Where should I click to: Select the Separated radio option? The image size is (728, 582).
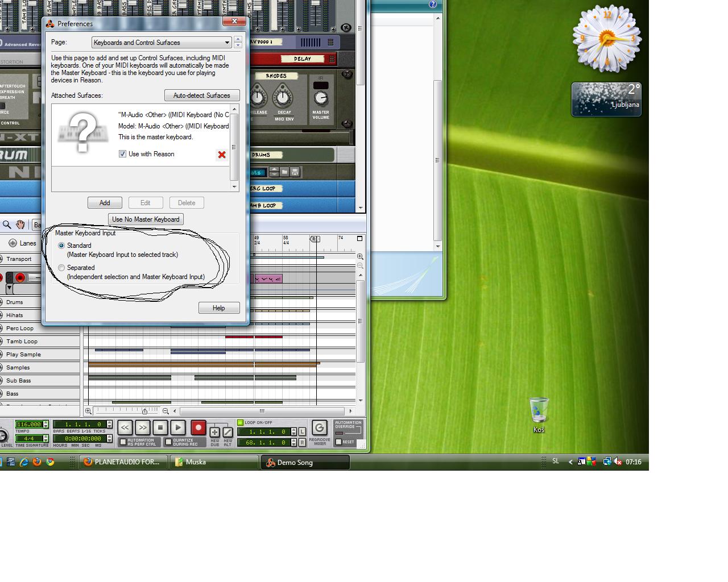(x=61, y=268)
